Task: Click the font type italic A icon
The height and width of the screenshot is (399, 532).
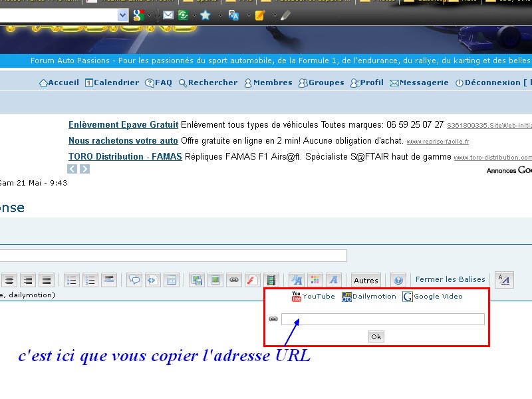Action: click(334, 280)
